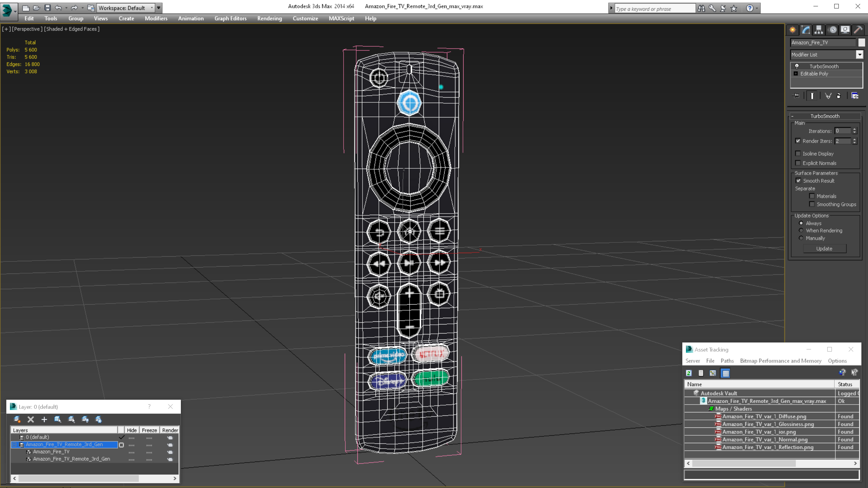Open the Modifier List dropdown
The height and width of the screenshot is (488, 868).
(x=860, y=55)
